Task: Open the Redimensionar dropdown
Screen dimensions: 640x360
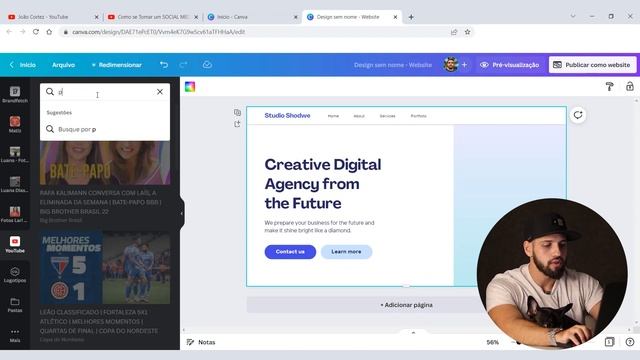Action: coord(116,65)
